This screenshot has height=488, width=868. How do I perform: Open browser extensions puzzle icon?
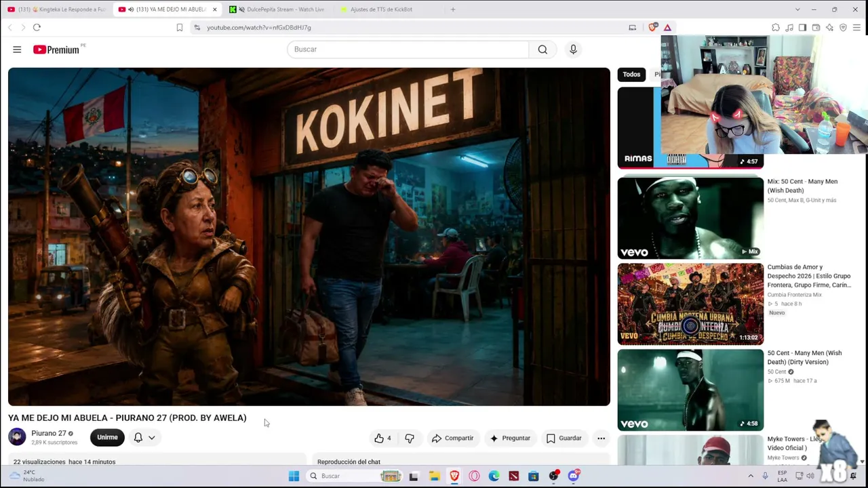point(776,28)
